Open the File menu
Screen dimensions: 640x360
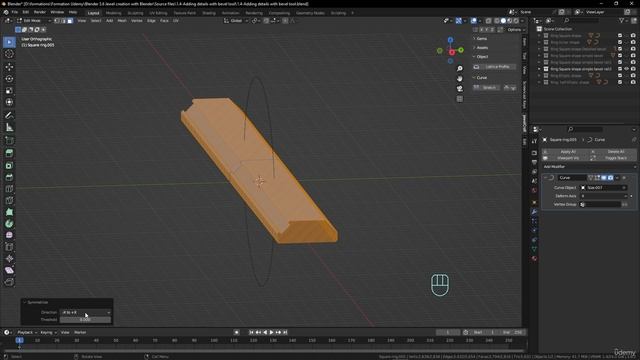tap(15, 12)
